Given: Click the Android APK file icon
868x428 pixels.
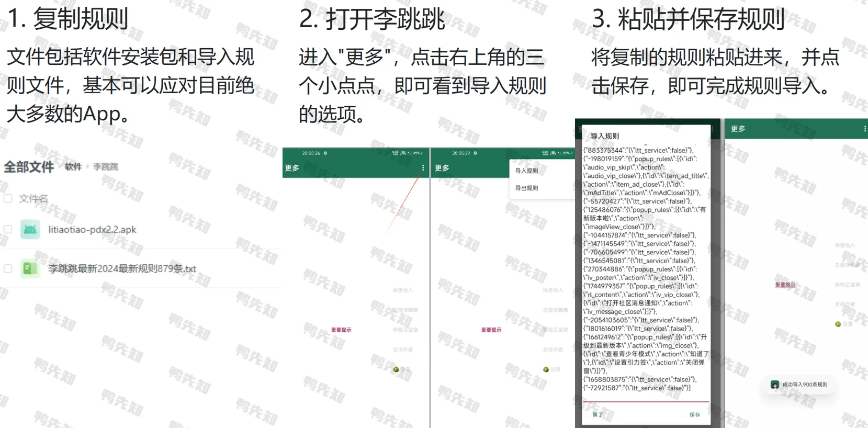Looking at the screenshot, I should pyautogui.click(x=30, y=229).
